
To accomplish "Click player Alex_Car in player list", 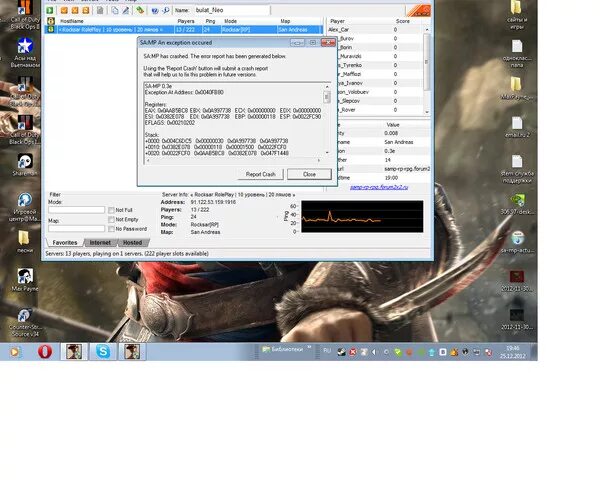I will 338,29.
